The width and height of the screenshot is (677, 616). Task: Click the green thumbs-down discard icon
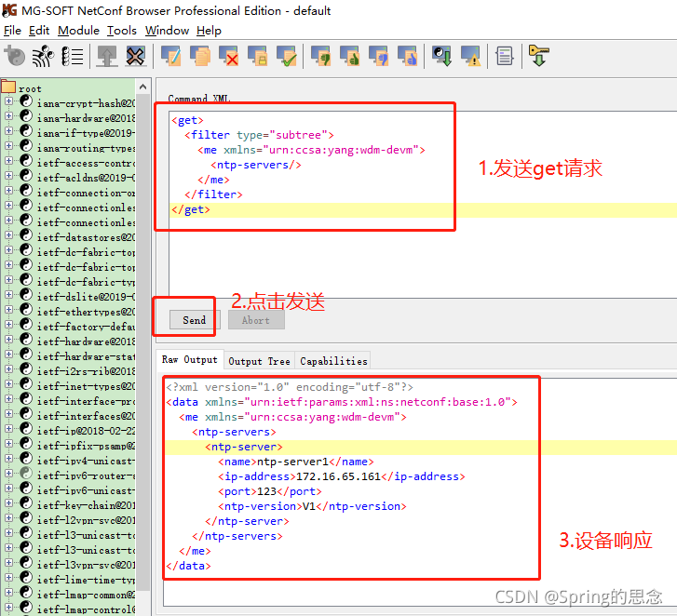(320, 56)
